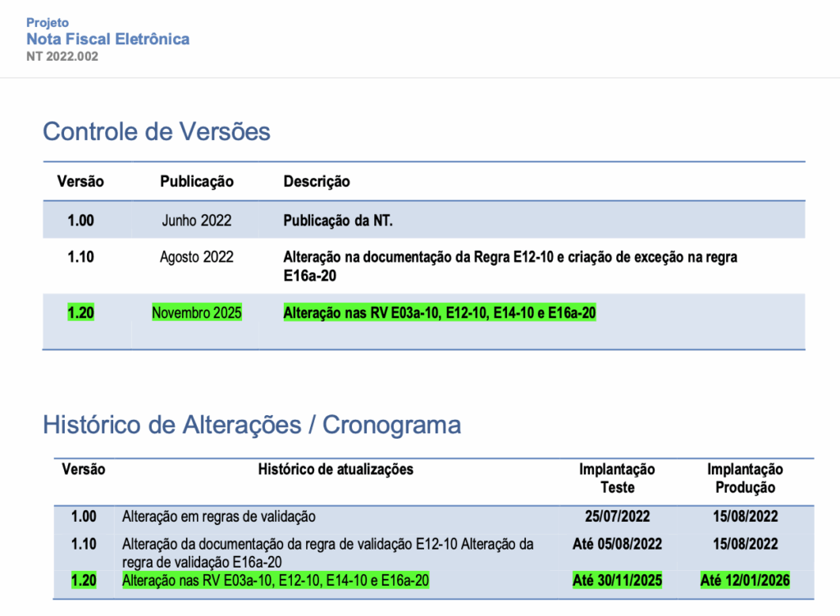Click the 'Controle de Versões' heading
840x616 pixels.
[156, 131]
